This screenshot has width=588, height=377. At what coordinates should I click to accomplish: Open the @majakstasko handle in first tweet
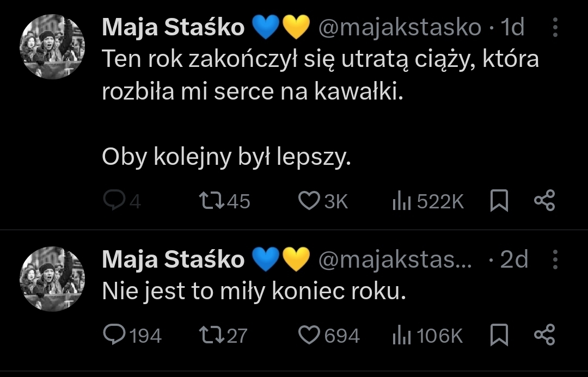click(399, 27)
